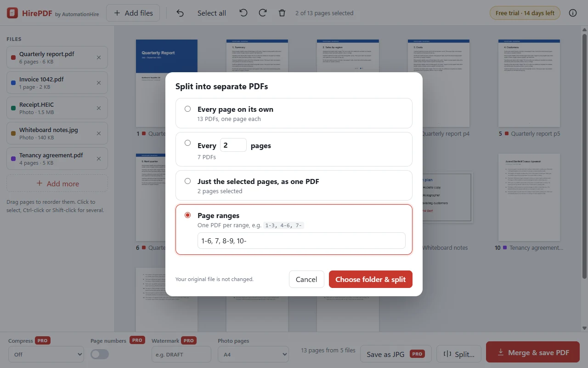
Task: Click the undo arrow icon in toolbar
Action: 180,13
